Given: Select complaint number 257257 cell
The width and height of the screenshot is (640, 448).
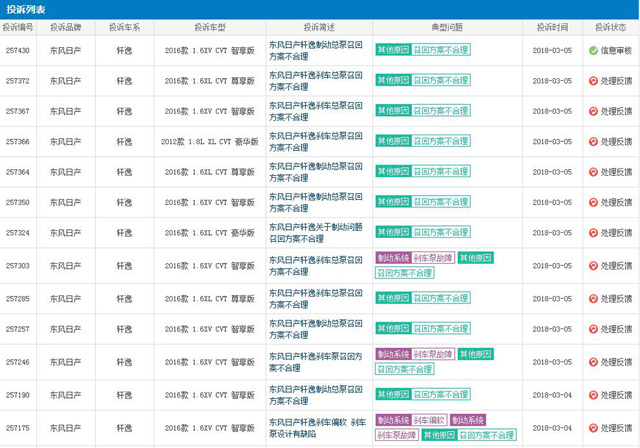Looking at the screenshot, I should [x=18, y=329].
